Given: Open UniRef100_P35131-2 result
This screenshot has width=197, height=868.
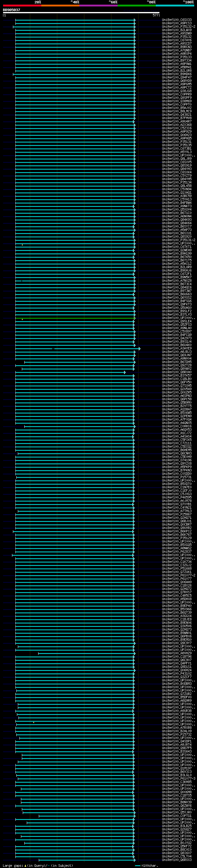Looking at the screenshot, I should pyautogui.click(x=179, y=240).
